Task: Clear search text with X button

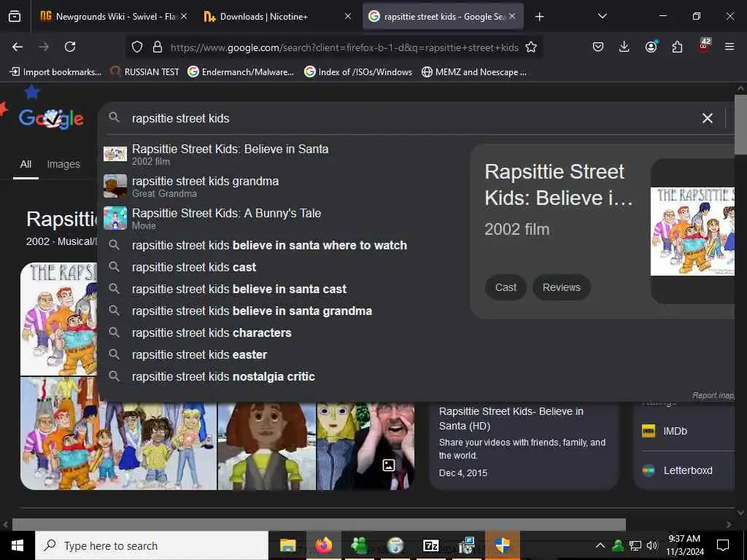Action: [708, 118]
